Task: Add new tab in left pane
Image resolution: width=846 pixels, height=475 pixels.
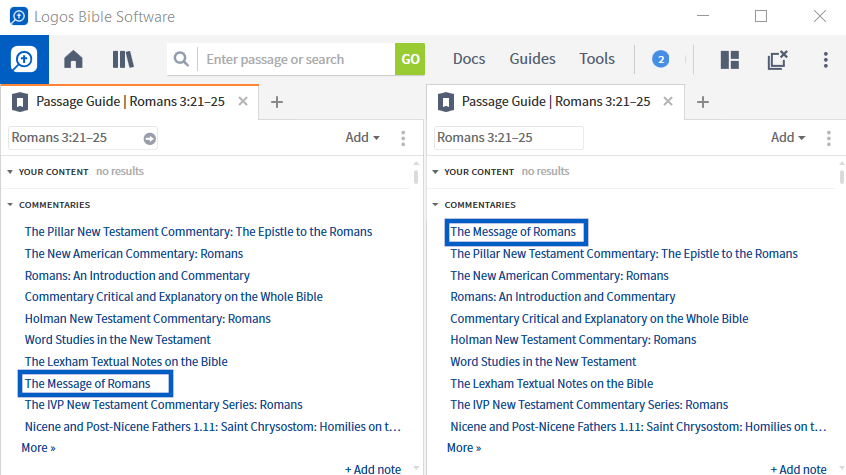Action: click(x=277, y=102)
